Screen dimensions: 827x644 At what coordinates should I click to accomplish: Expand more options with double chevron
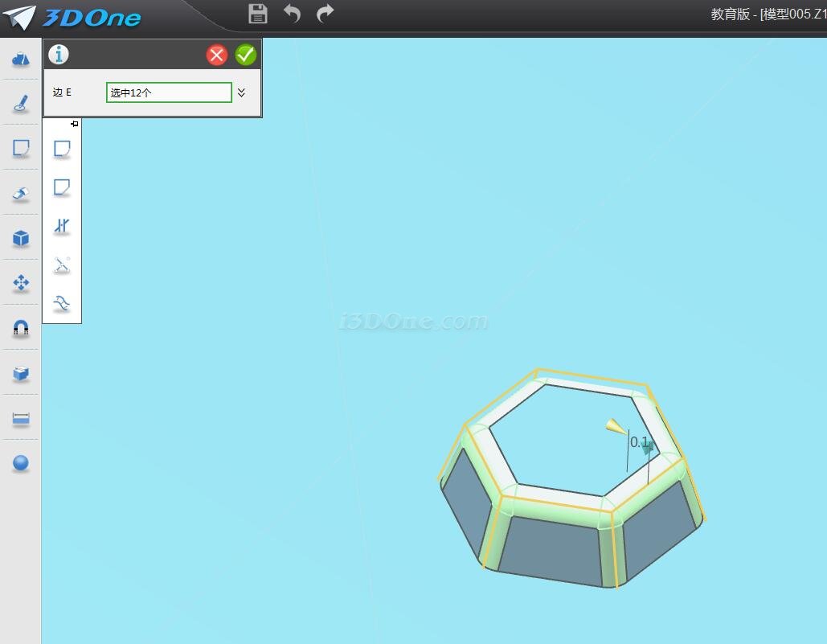(x=241, y=92)
